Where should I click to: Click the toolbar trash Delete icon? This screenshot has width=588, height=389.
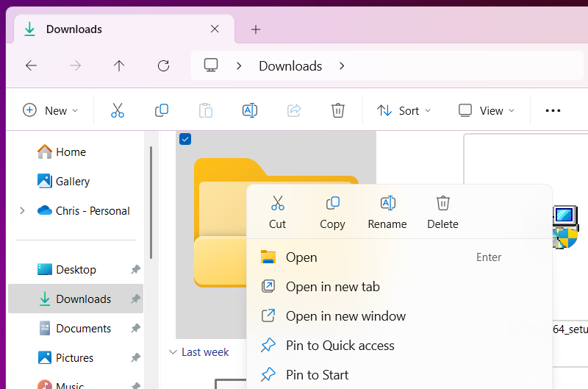pyautogui.click(x=338, y=110)
